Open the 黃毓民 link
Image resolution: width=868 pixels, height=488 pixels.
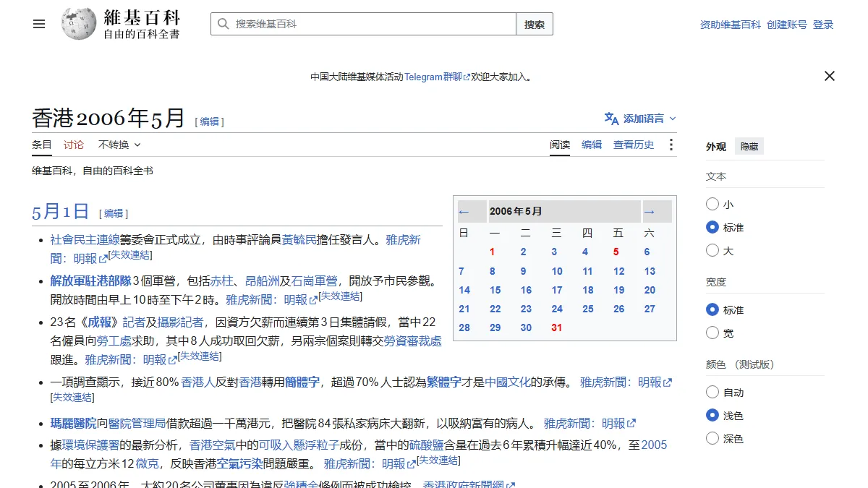click(299, 239)
